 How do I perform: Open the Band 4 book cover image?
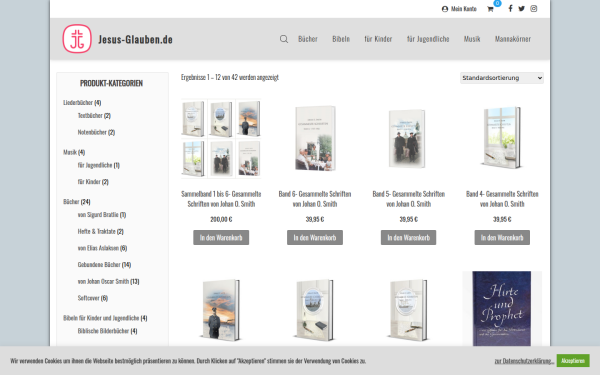[x=502, y=138]
